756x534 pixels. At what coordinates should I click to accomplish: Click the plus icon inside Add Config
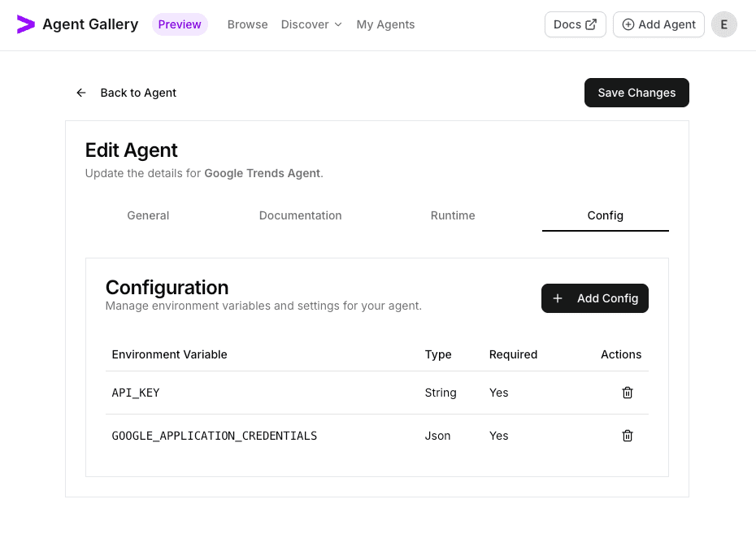click(558, 298)
